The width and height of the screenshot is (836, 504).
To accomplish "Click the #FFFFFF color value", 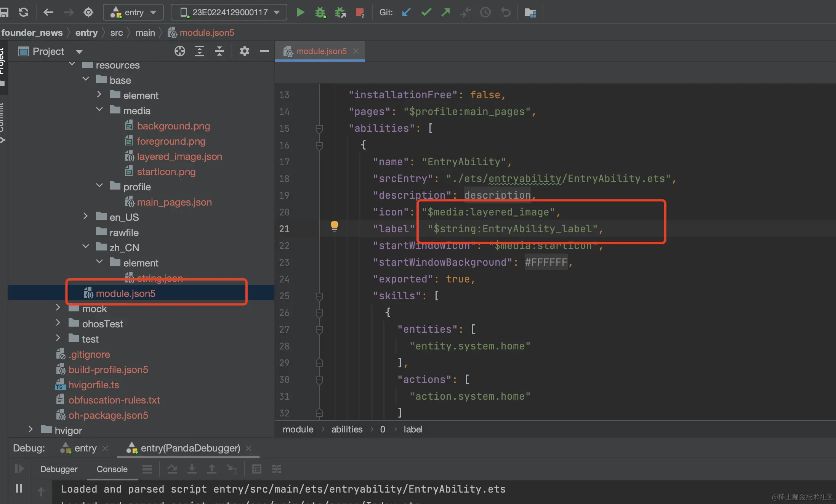I will point(546,262).
